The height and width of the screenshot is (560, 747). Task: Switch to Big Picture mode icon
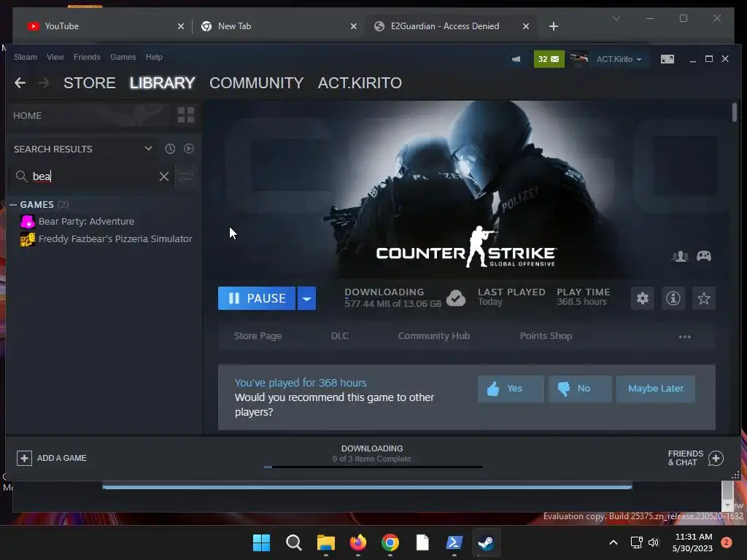pos(667,59)
